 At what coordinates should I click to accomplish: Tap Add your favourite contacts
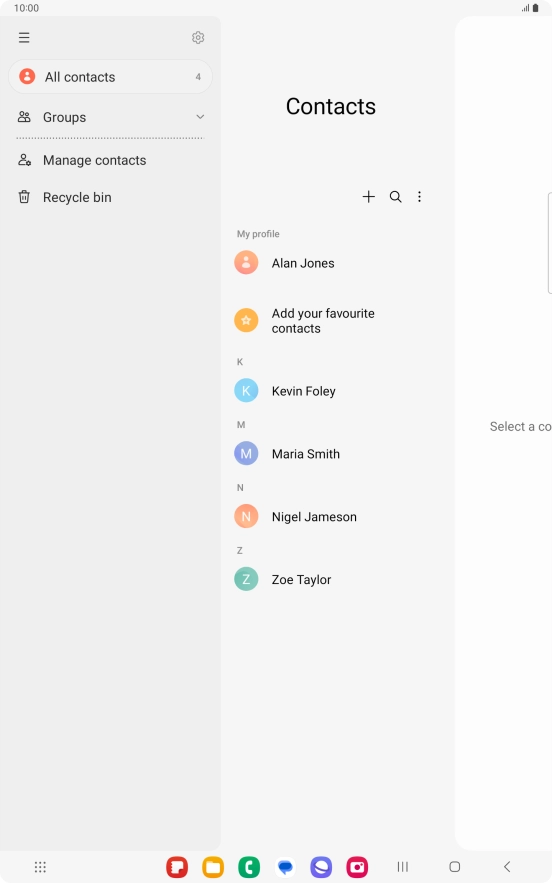click(331, 321)
